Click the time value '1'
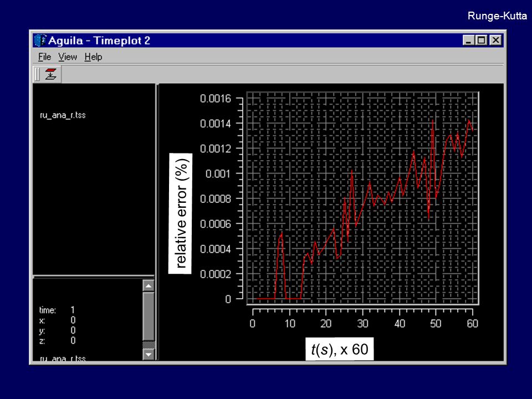Viewport: 532px width, 399px height. (73, 310)
